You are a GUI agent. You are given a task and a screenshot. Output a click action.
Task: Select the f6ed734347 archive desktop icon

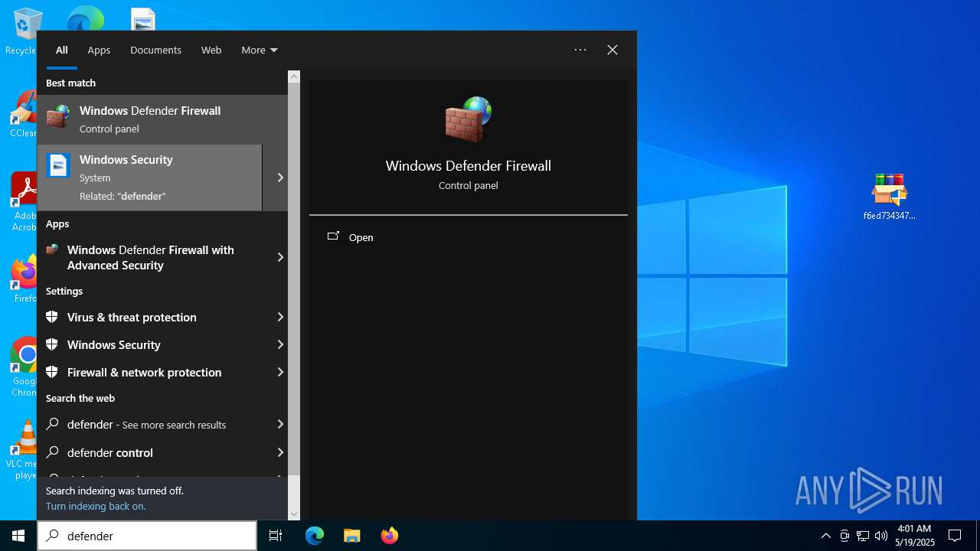(889, 197)
